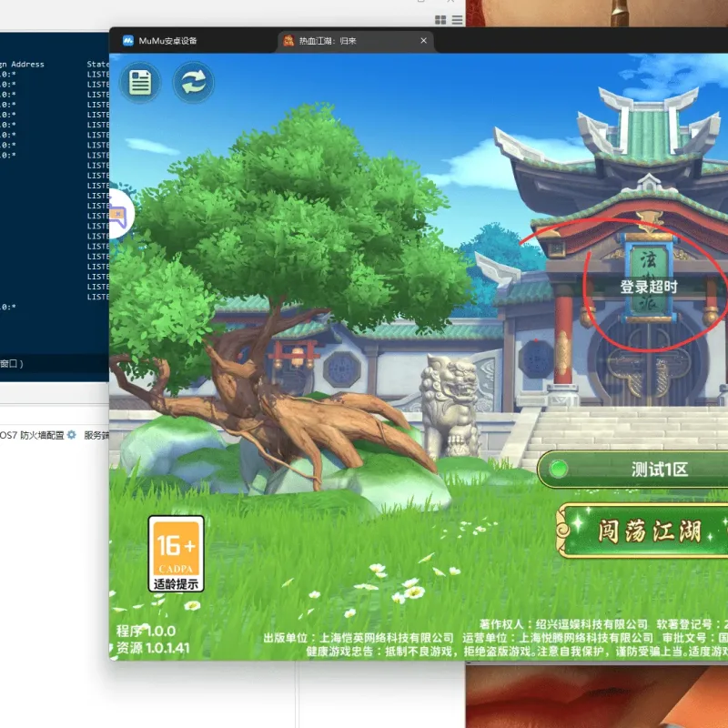Image resolution: width=728 pixels, height=728 pixels.
Task: Click the State column header in terminal
Action: tap(98, 64)
